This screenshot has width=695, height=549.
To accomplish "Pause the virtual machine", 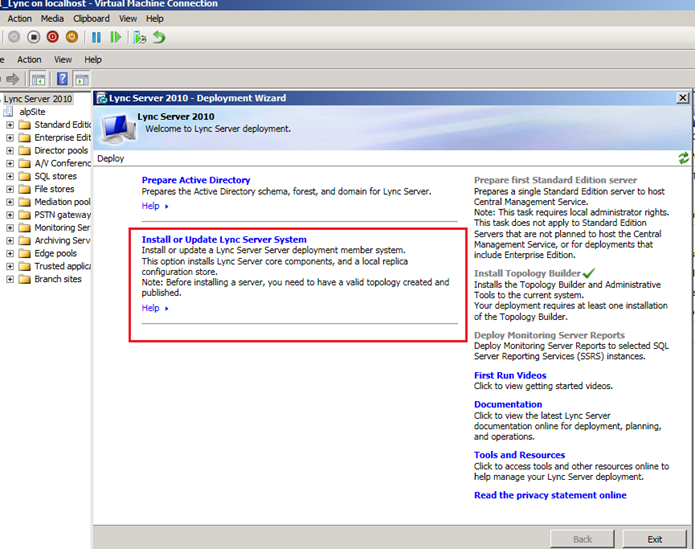I will point(96,37).
